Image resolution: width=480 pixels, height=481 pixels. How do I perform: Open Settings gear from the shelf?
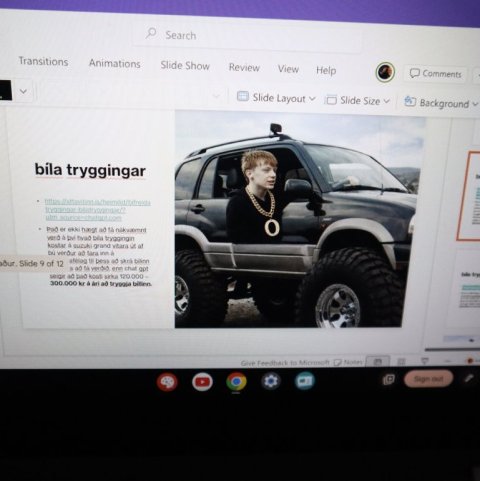[x=270, y=381]
